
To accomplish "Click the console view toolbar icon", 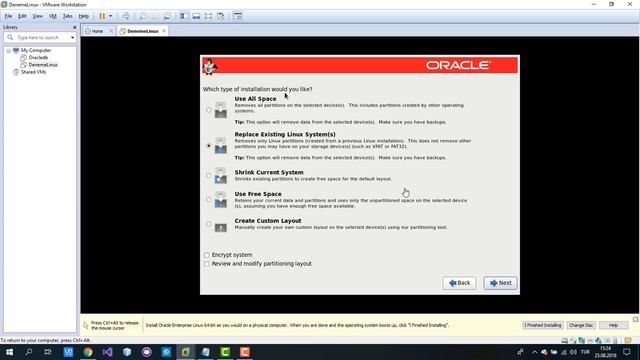I will click(x=238, y=16).
